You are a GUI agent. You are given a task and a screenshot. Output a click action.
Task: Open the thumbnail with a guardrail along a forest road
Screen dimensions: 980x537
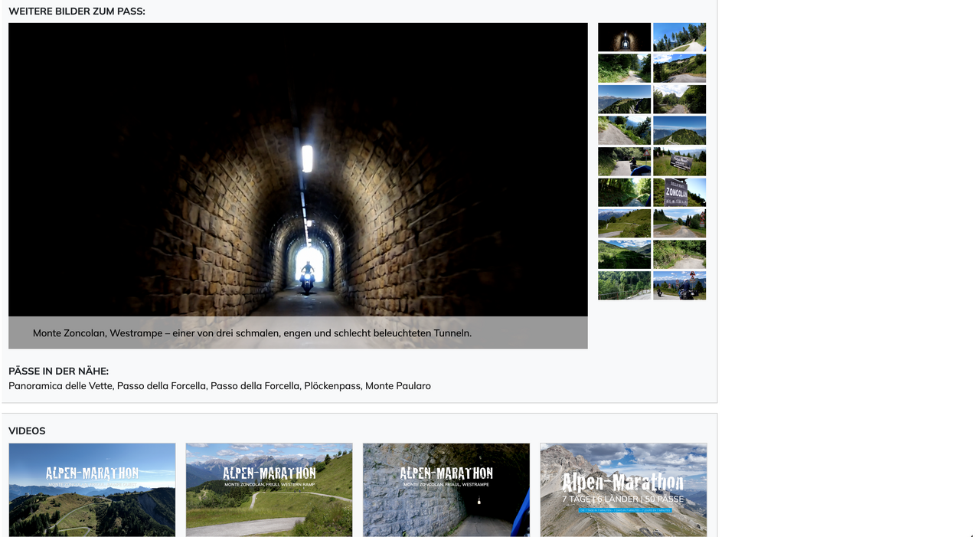click(624, 286)
